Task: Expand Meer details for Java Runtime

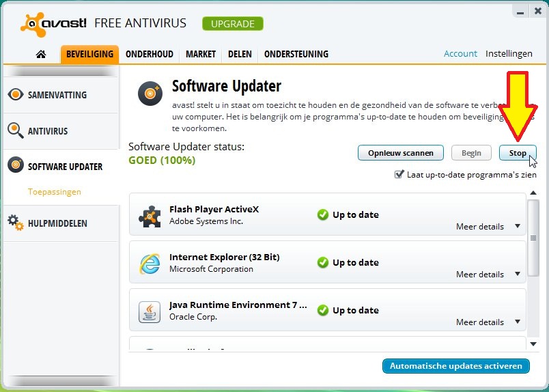Action: tap(488, 322)
